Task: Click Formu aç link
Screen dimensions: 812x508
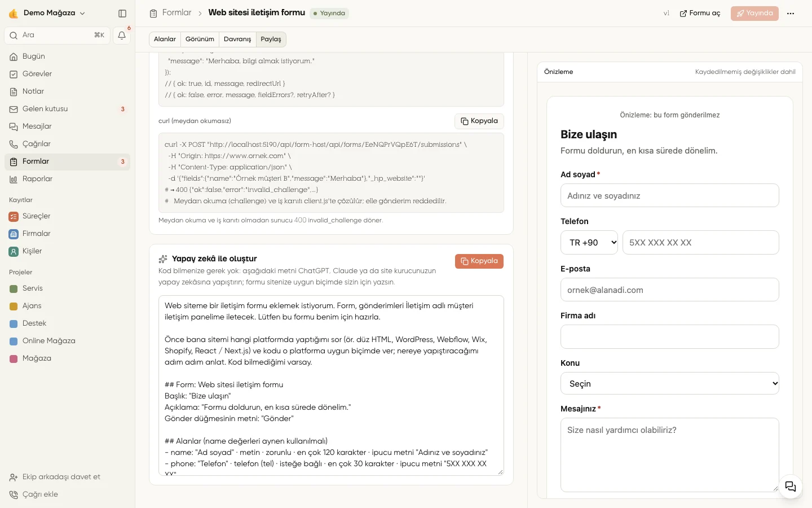Action: point(700,14)
